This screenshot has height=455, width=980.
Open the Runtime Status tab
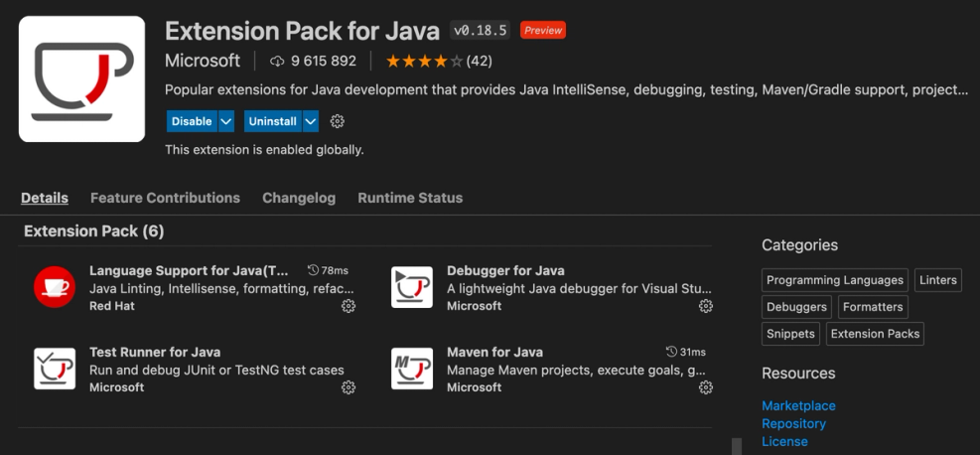(410, 198)
